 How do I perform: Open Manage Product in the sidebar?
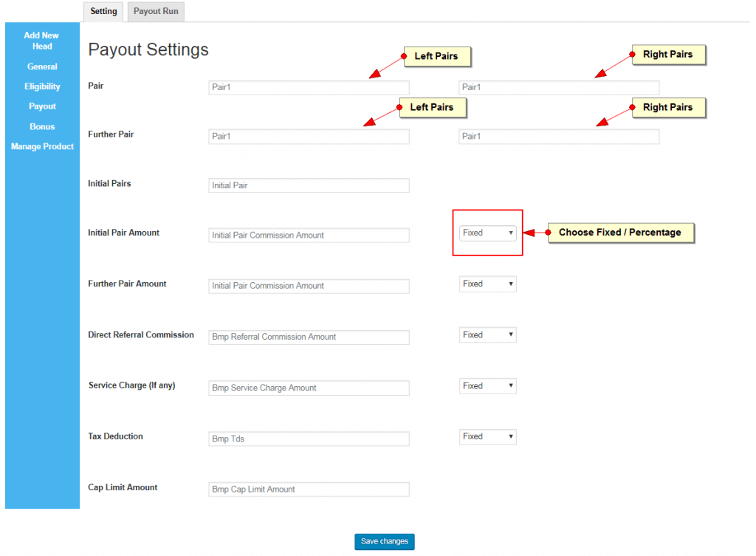[42, 146]
